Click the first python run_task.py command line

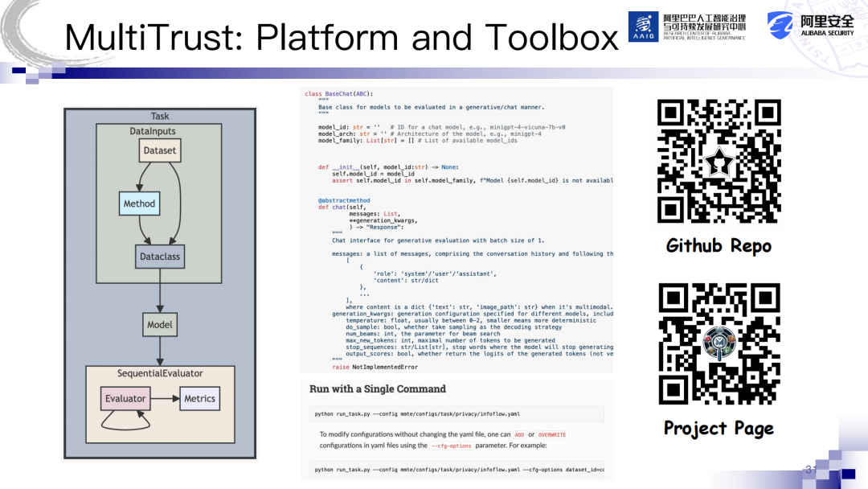417,413
